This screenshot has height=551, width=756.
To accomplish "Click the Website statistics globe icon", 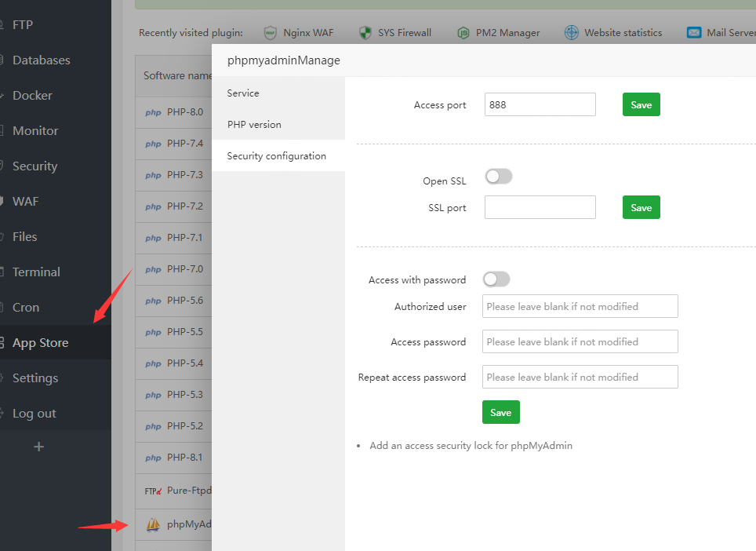I will 572,33.
